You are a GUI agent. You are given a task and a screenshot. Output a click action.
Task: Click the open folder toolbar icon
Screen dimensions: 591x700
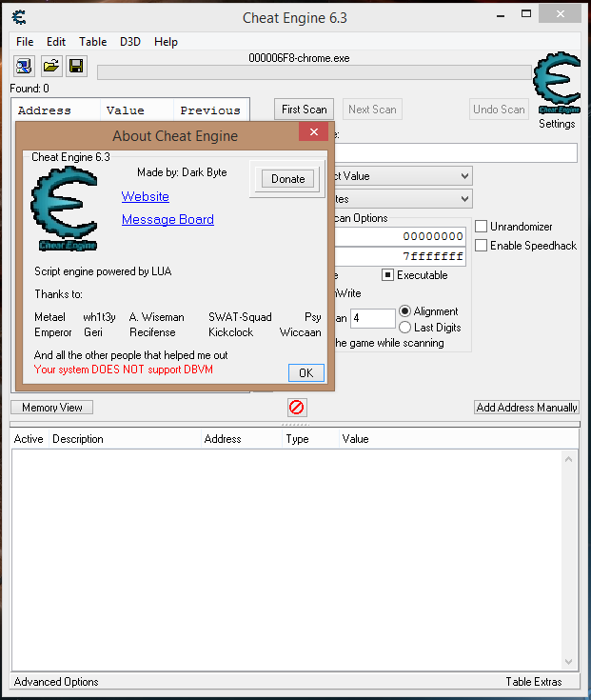50,66
